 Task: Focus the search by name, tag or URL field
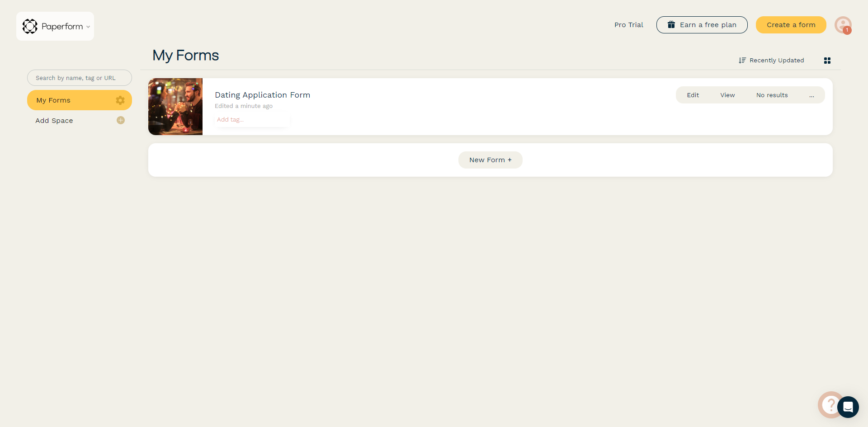(80, 78)
